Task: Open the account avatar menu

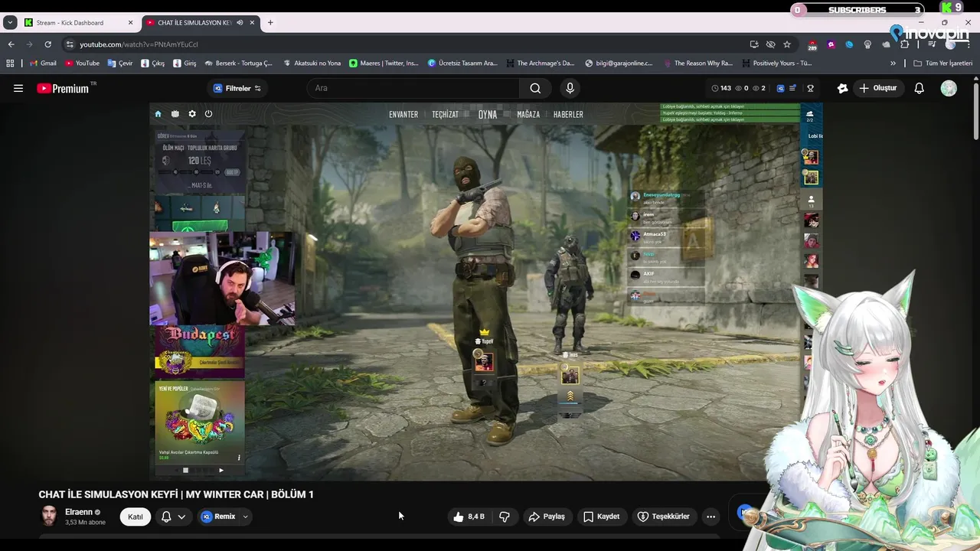Action: tap(949, 88)
